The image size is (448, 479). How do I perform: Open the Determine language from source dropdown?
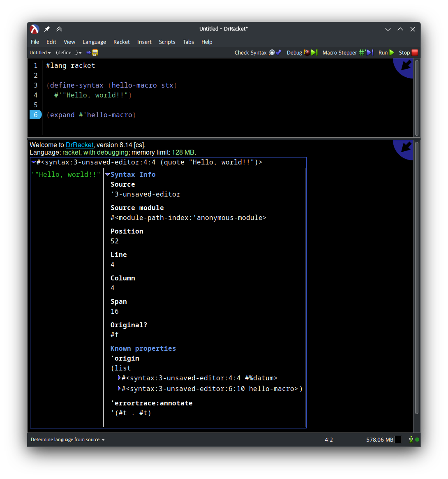point(67,440)
